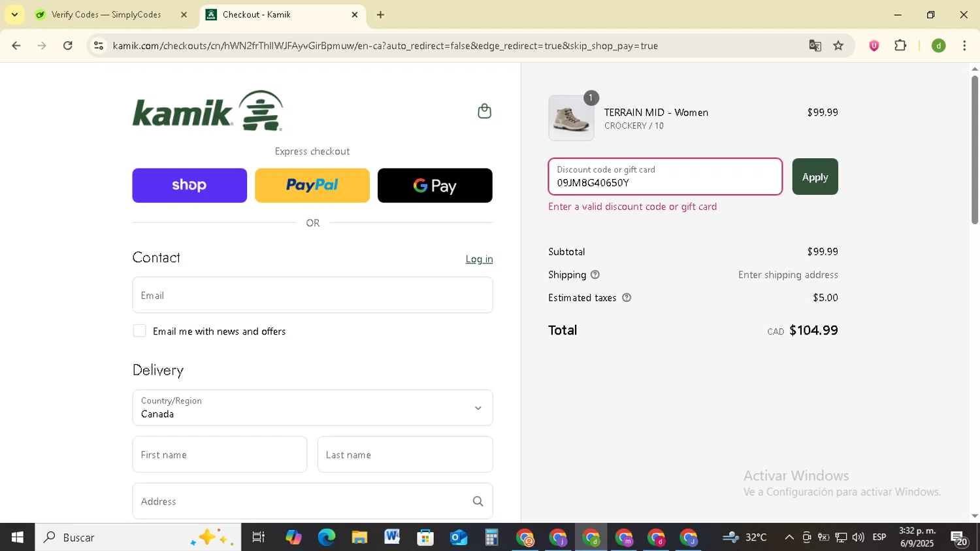The width and height of the screenshot is (980, 551).
Task: Click the Log in link
Action: 479,259
